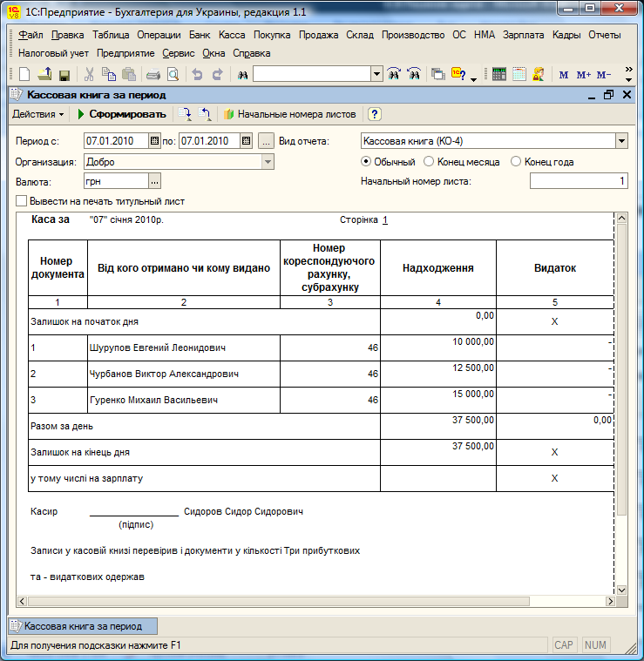Open the Calculator icon
Image resolution: width=644 pixels, height=661 pixels.
[499, 74]
